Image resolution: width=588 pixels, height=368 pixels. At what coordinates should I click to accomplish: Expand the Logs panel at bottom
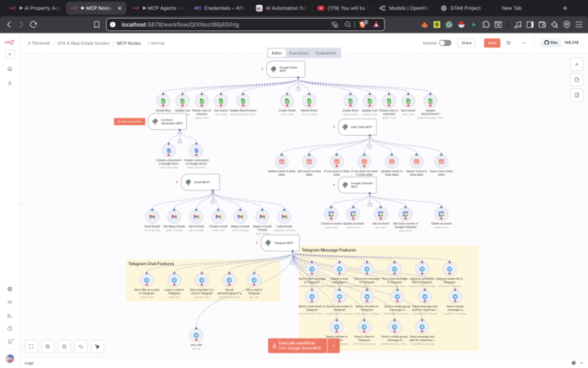pos(29,362)
